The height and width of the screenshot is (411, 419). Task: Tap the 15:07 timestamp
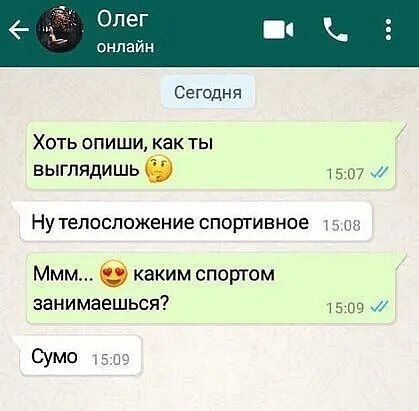tap(344, 173)
